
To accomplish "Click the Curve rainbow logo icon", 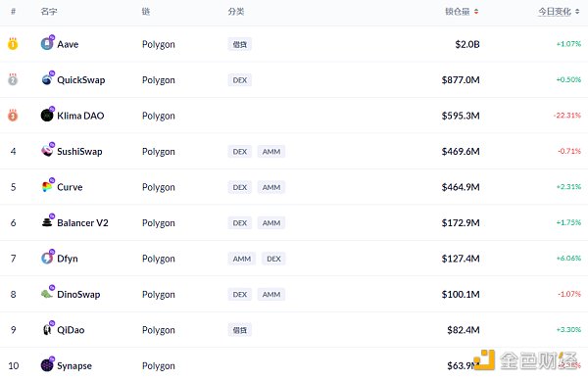I will click(x=47, y=186).
